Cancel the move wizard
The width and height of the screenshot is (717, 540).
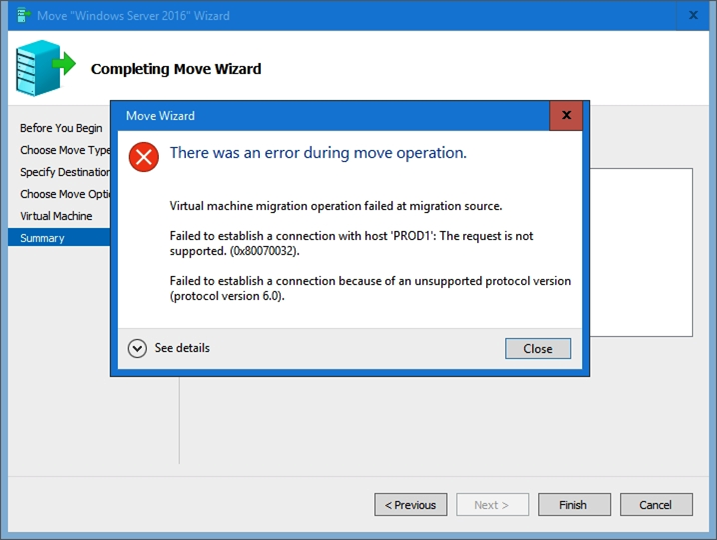pos(656,505)
